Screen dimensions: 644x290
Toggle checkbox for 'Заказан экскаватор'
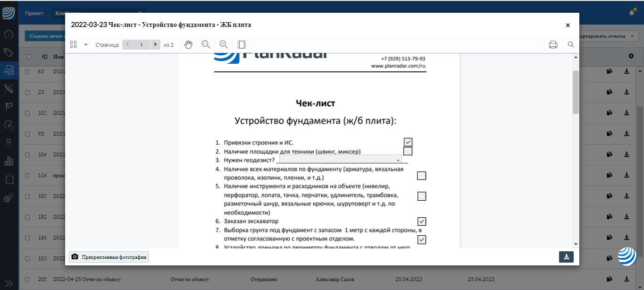(422, 221)
